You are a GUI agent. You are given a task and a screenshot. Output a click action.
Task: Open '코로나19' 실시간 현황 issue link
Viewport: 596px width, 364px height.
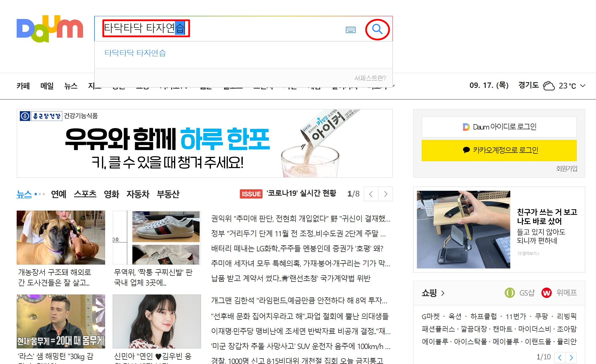(301, 193)
